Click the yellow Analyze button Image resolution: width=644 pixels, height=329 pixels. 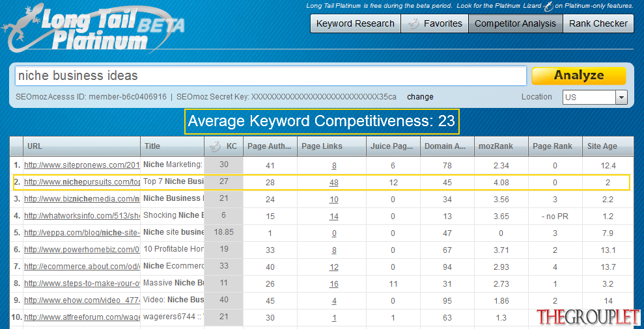pyautogui.click(x=579, y=75)
